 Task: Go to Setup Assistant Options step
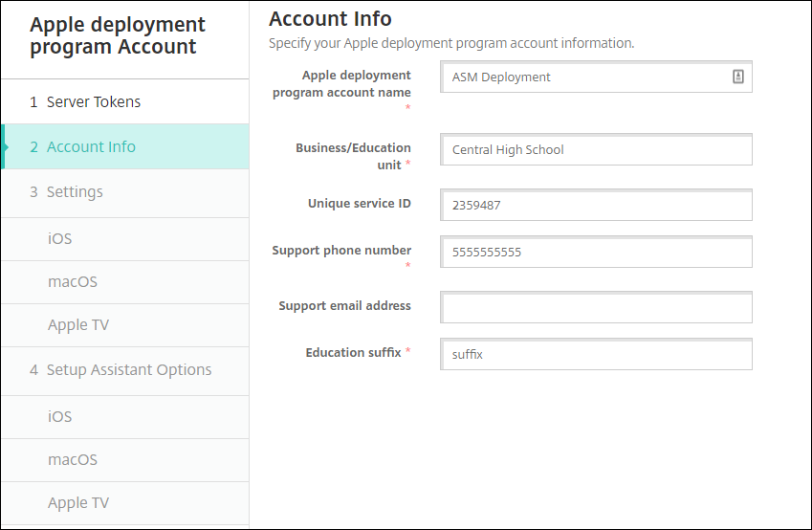[129, 370]
